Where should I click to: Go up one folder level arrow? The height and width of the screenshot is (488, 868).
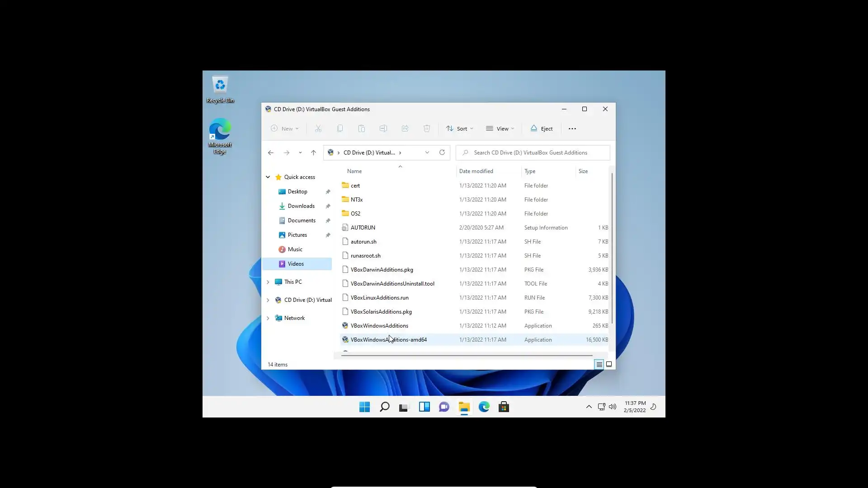313,153
